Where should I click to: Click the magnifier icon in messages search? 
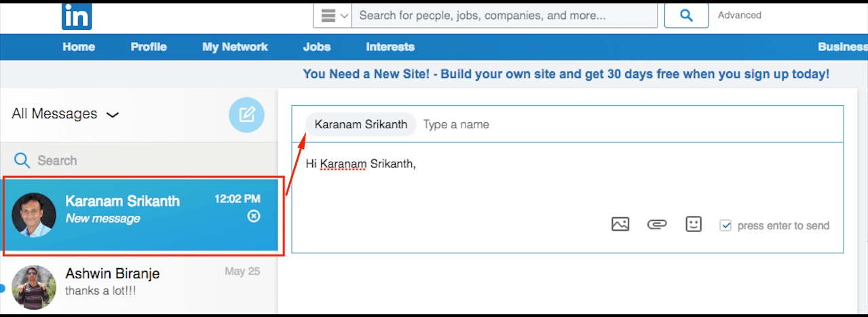pos(22,160)
